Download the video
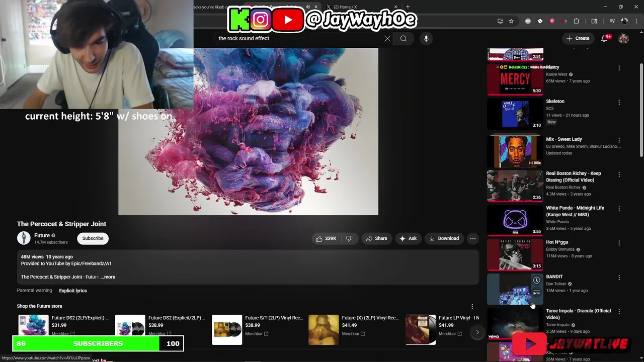The image size is (644, 362). pyautogui.click(x=444, y=238)
